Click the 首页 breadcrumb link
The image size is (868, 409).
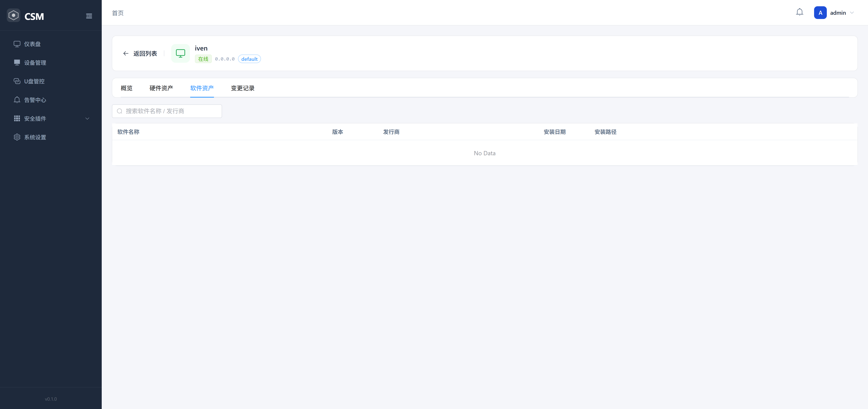coord(118,13)
